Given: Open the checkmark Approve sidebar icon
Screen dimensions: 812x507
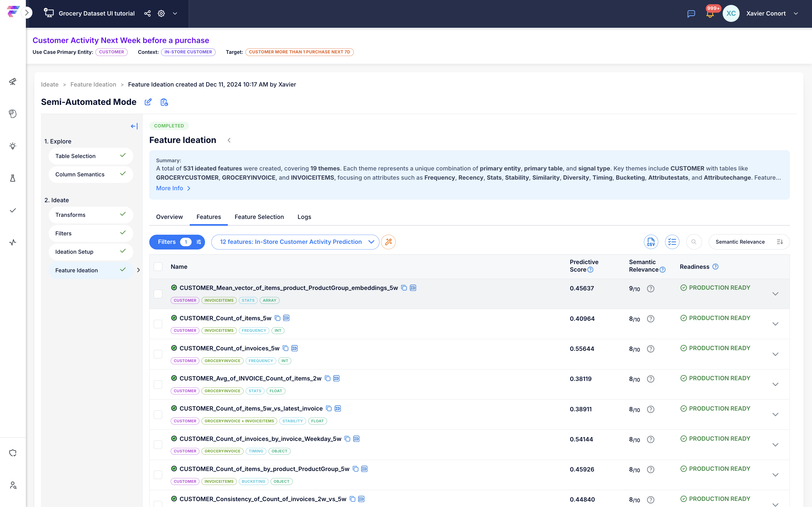Looking at the screenshot, I should [13, 210].
